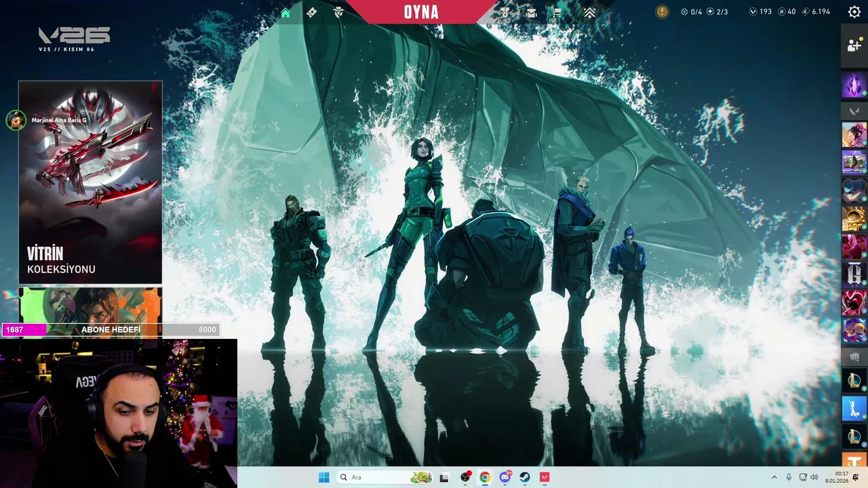Open the Premier chevrons icon
Screen dimensions: 868x488
pyautogui.click(x=589, y=12)
